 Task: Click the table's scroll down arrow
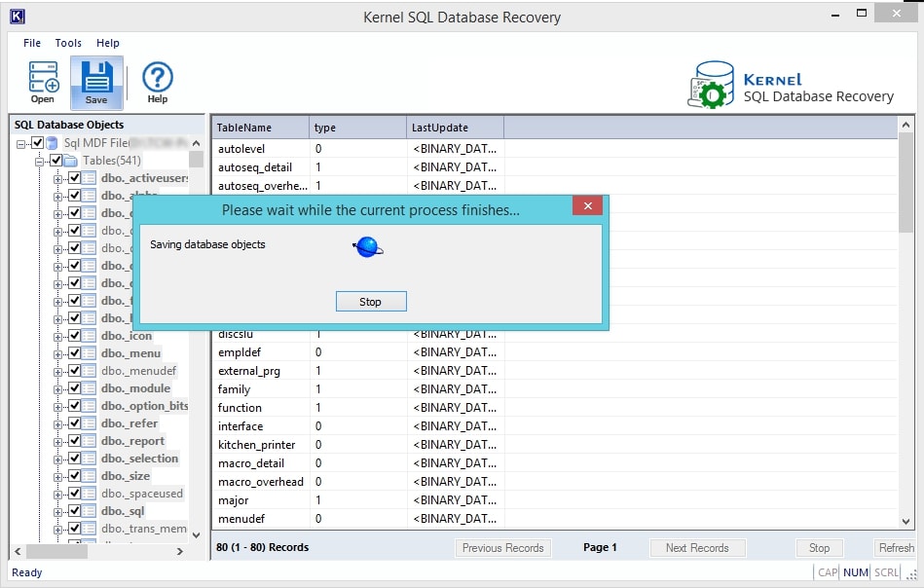[906, 522]
